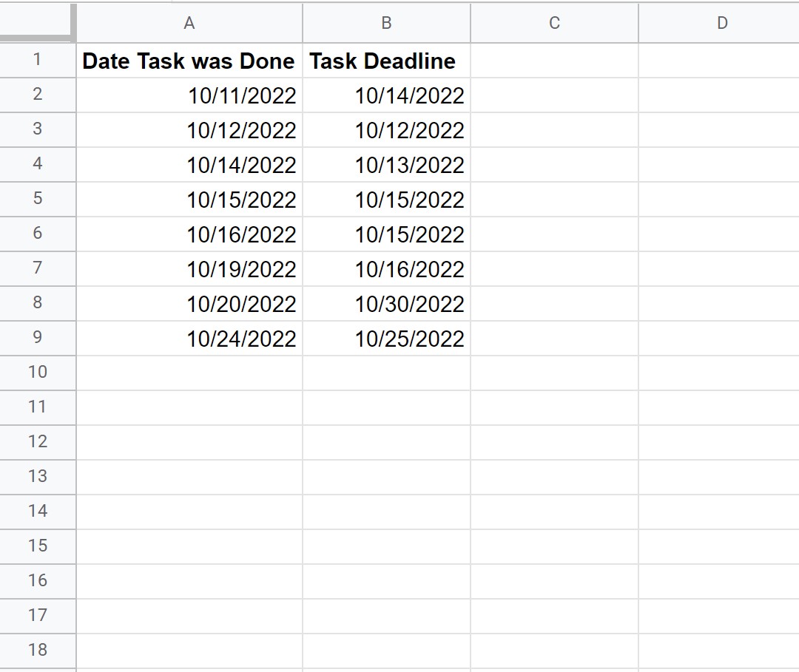Screen dimensions: 799x672
Task: Select cell A4 containing 10/14/2022
Action: (x=189, y=165)
